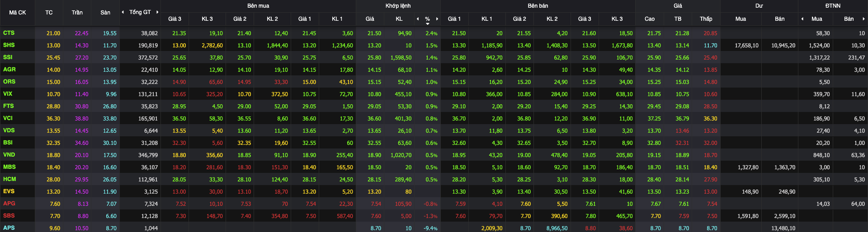The height and width of the screenshot is (232, 868).
Task: Click the Thấp column header
Action: click(x=706, y=19)
